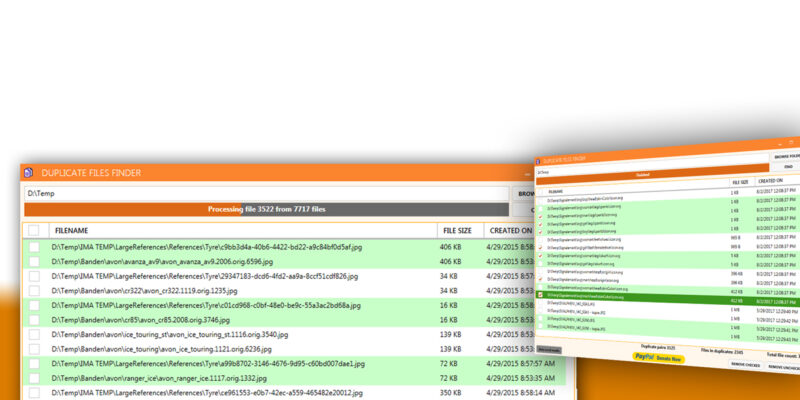Click the app icon in the small tilted window's title bar
This screenshot has width=800, height=400.
[538, 162]
